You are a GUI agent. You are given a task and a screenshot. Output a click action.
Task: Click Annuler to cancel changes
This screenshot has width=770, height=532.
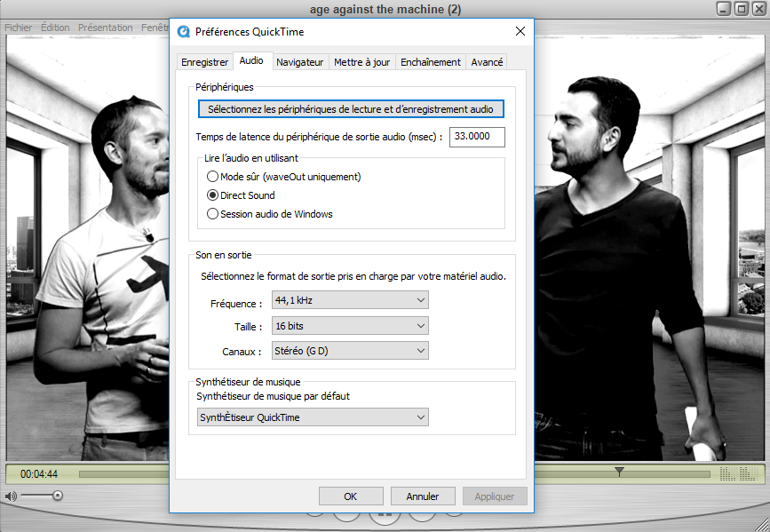(422, 496)
